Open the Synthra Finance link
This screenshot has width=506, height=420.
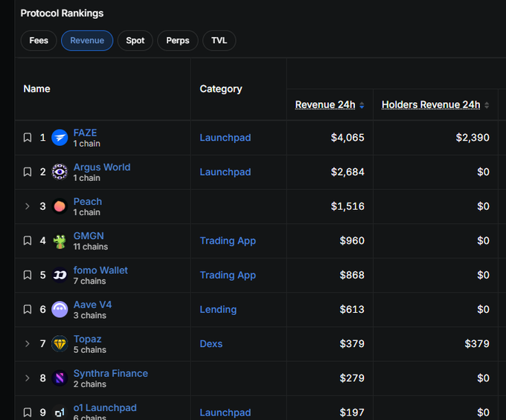click(x=111, y=374)
